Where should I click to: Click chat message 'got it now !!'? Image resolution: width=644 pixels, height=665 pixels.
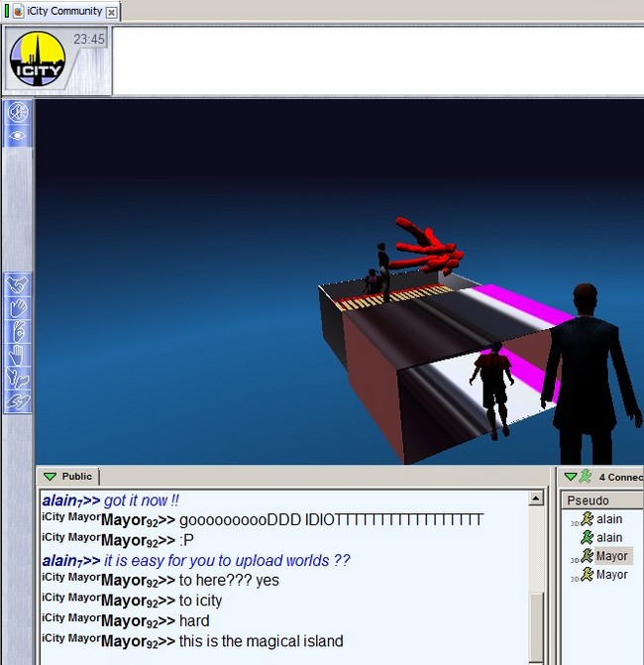(142, 500)
